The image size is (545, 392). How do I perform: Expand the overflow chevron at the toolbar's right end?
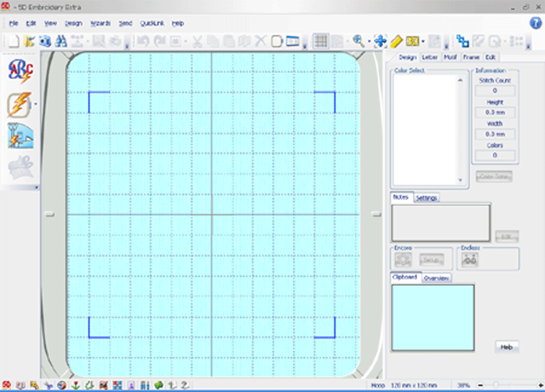(x=529, y=46)
